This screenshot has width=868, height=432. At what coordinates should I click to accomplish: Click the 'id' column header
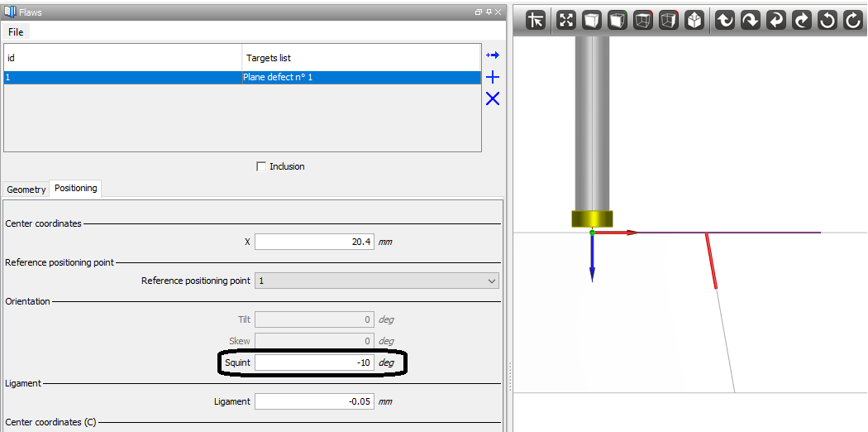pos(123,58)
